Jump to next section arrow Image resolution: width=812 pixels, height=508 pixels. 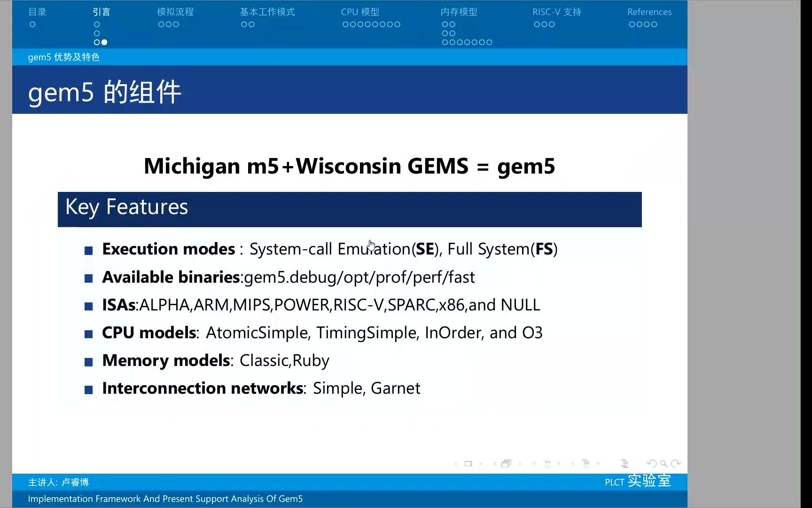pyautogui.click(x=598, y=464)
